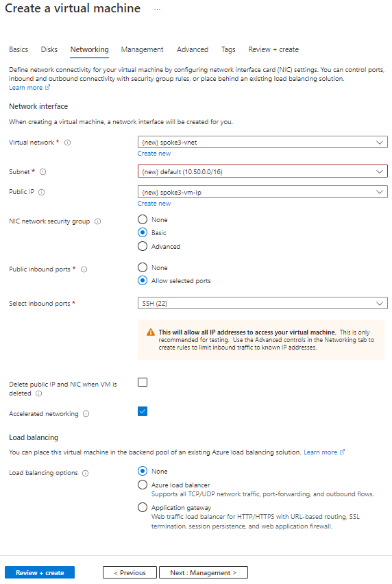
Task: Click the Create a virtual machine title
Action: (73, 8)
